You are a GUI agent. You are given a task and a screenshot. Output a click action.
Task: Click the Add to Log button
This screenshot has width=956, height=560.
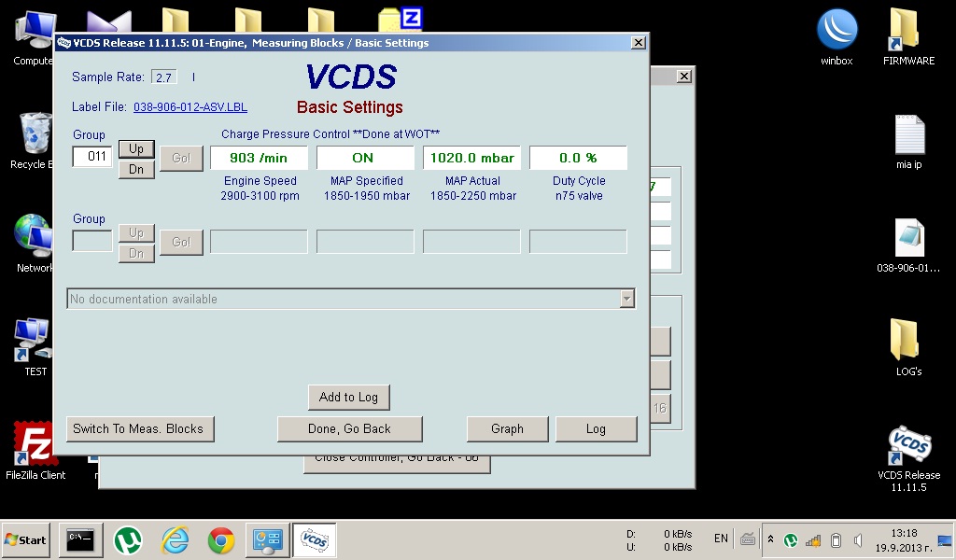coord(348,397)
